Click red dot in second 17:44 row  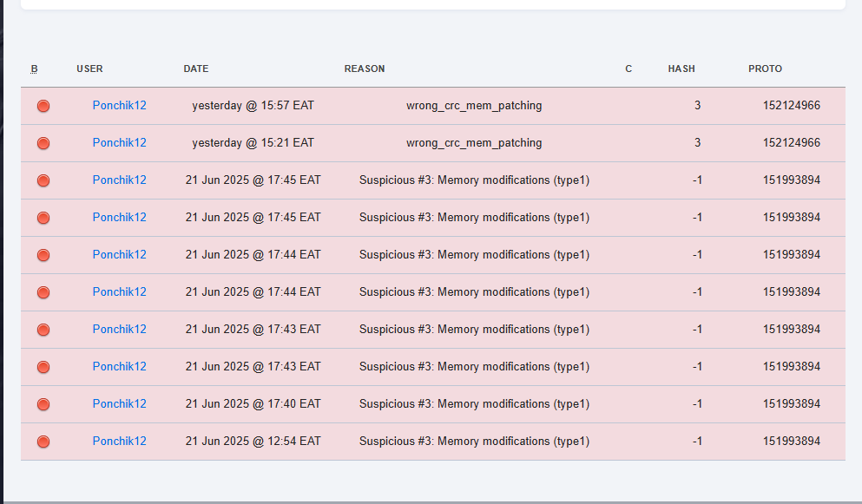tap(43, 291)
